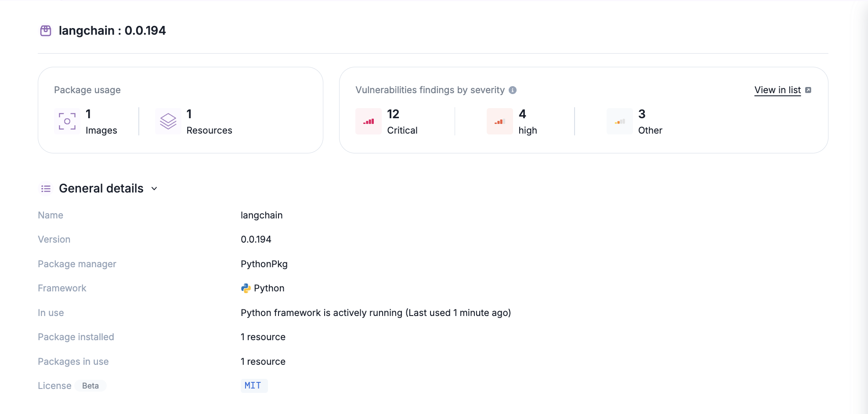
Task: Click the langchain package icon in the header
Action: coord(46,30)
